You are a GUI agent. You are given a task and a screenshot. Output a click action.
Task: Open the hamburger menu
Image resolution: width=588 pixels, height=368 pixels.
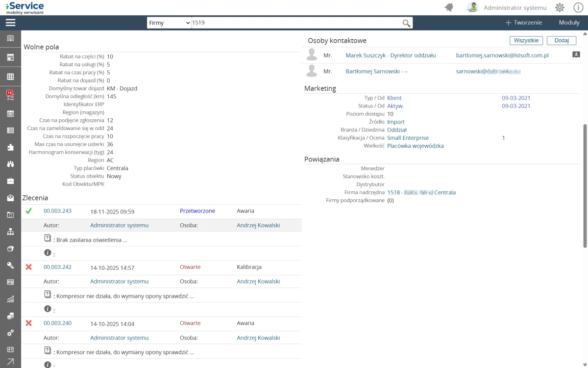(x=10, y=23)
